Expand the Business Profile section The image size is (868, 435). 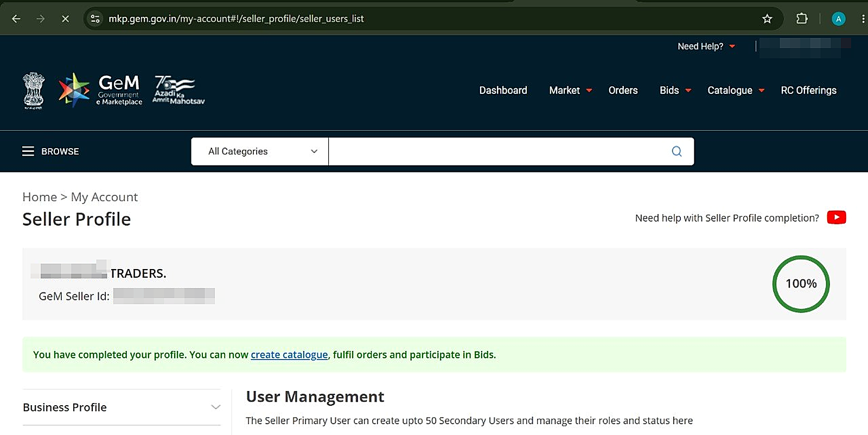coord(122,407)
